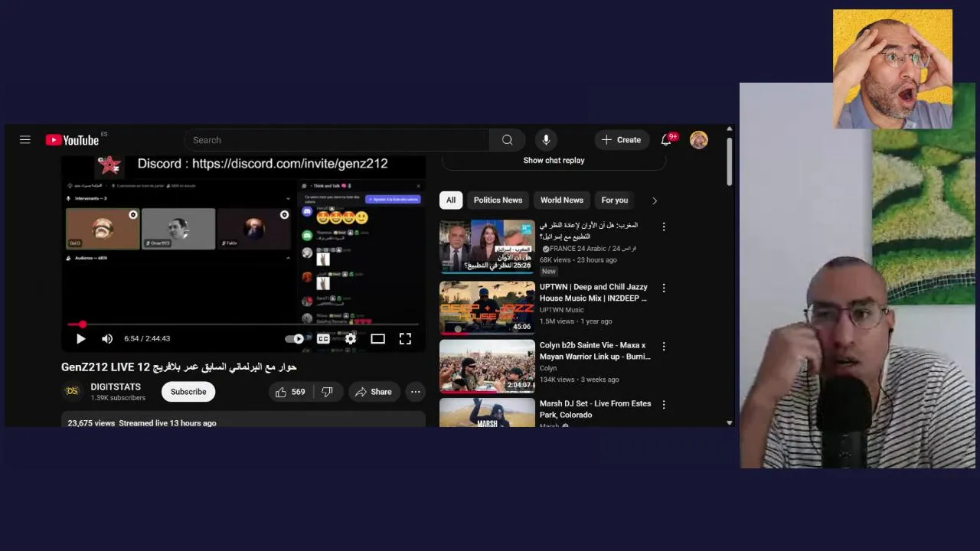Select the For you chip

(615, 201)
